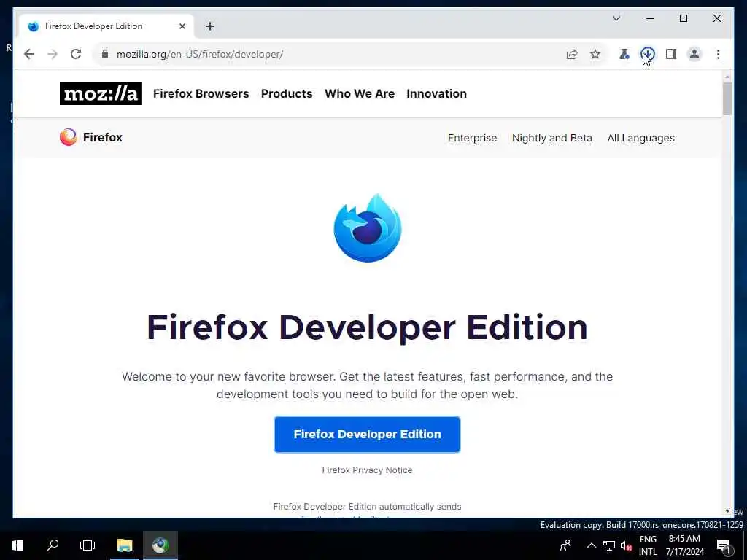Click the address bar URL
The image size is (747, 560).
click(200, 54)
